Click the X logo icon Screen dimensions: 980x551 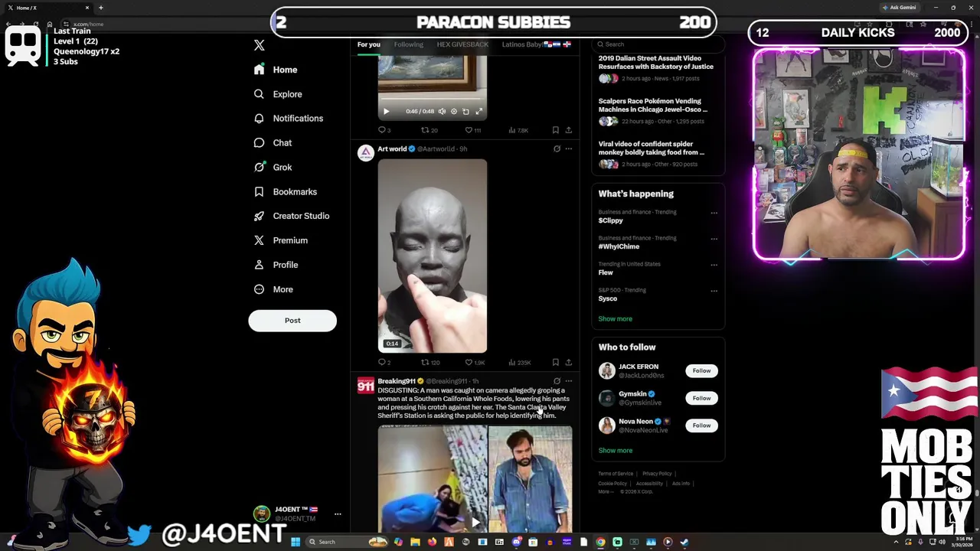259,46
